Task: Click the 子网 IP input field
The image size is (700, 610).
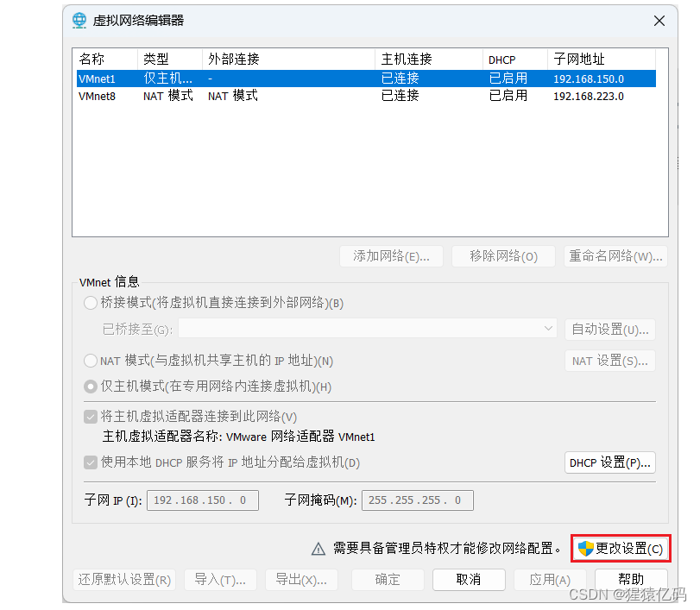Action: 203,500
